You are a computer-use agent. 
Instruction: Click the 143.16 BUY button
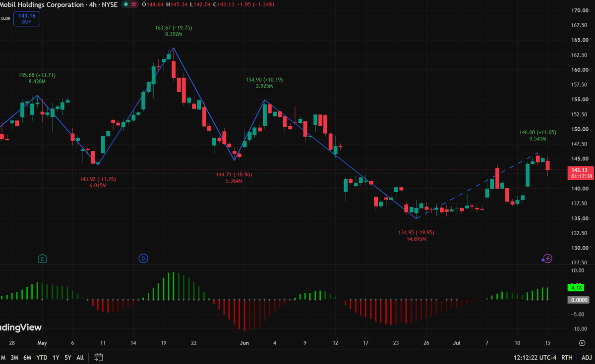tap(27, 19)
